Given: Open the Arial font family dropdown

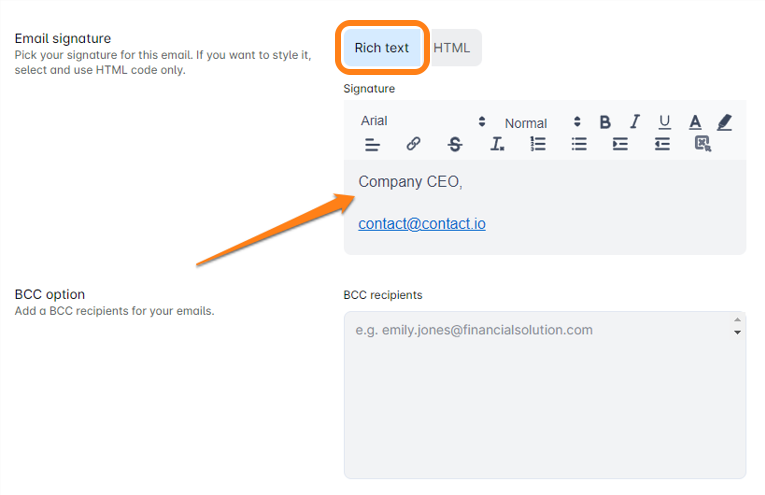Looking at the screenshot, I should [x=422, y=121].
